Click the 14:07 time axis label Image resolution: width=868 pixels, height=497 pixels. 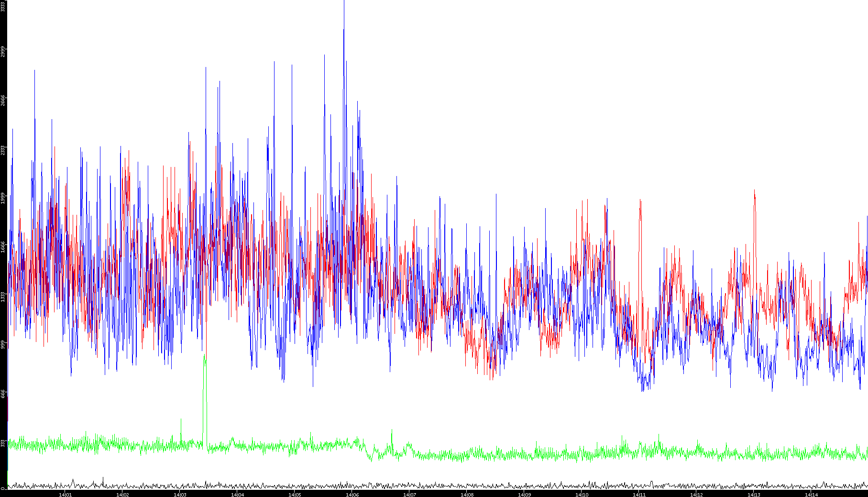409,495
